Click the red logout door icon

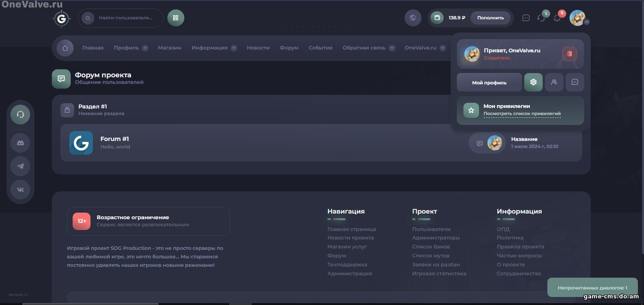[x=569, y=54]
